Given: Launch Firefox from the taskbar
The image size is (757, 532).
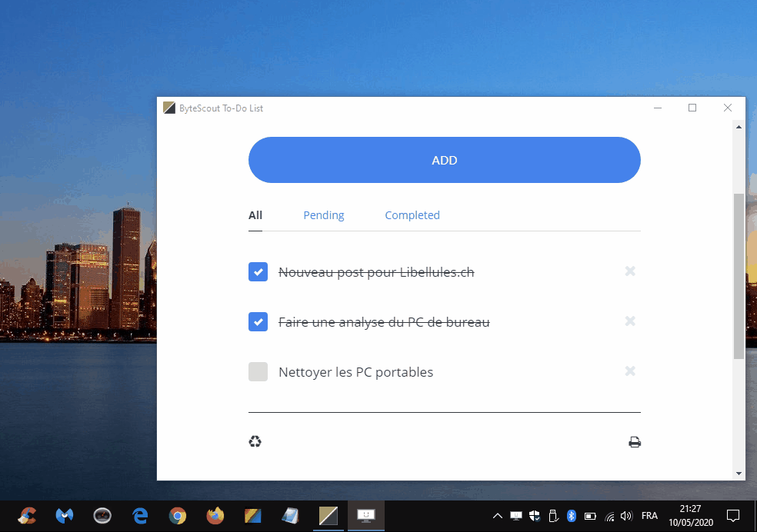Looking at the screenshot, I should 215,516.
